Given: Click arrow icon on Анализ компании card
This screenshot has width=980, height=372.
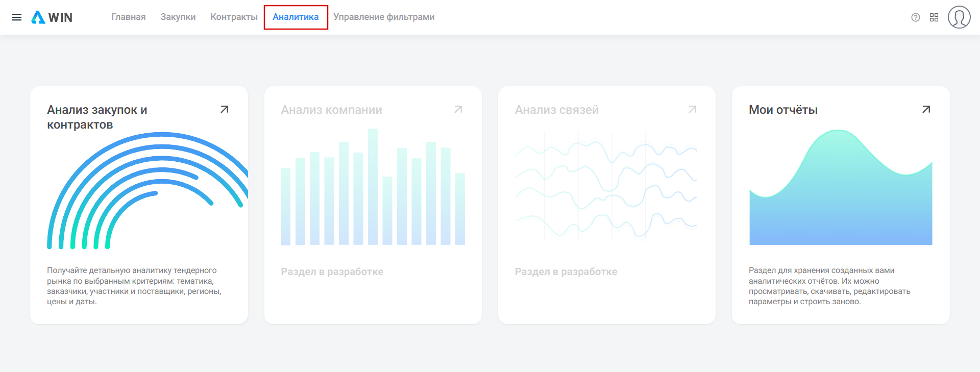Looking at the screenshot, I should [458, 109].
